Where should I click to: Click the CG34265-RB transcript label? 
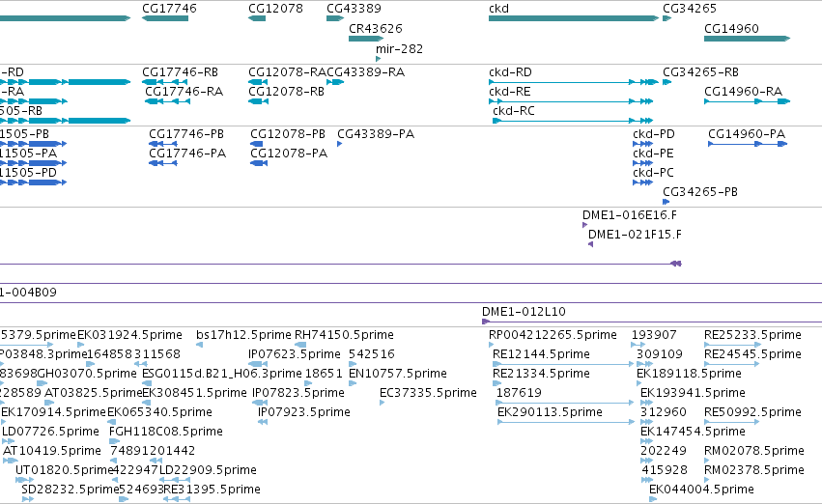coord(700,71)
